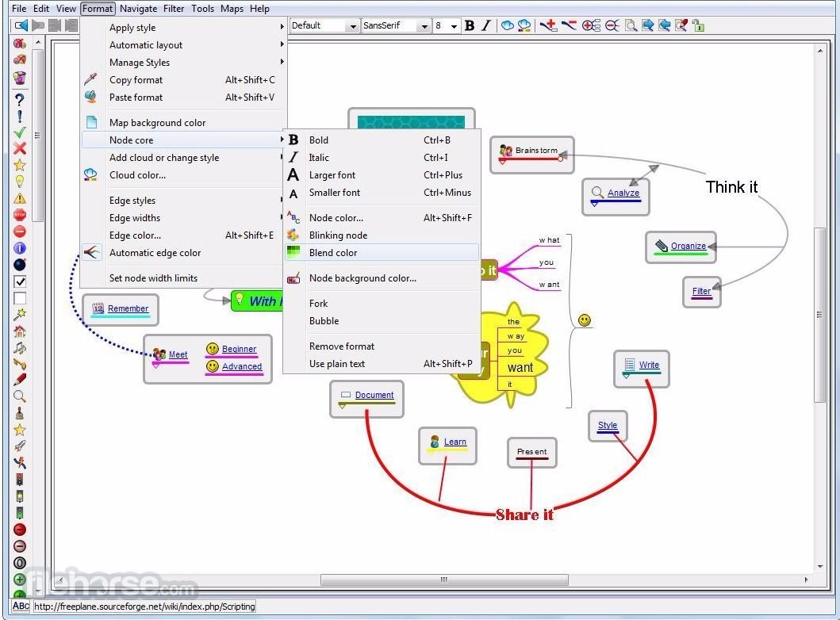Image resolution: width=840 pixels, height=620 pixels.
Task: Click the blue exclamation mark sidebar icon
Action: [x=19, y=117]
